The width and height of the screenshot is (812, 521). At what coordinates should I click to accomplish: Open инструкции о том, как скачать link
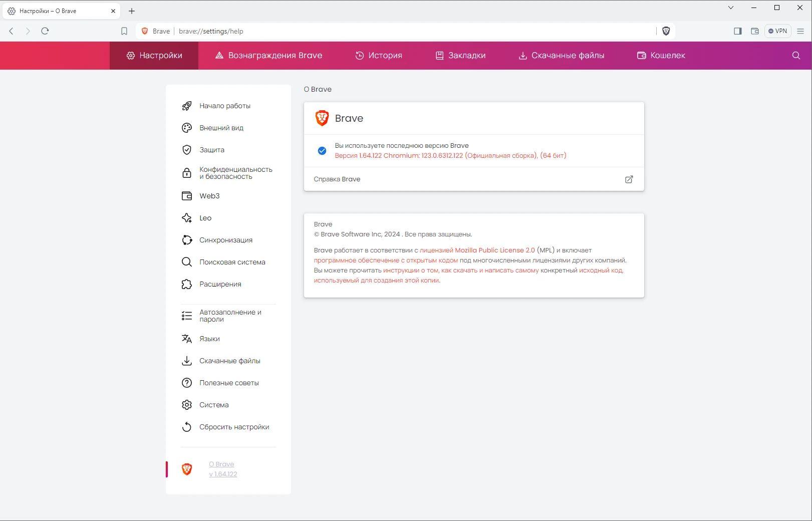(461, 271)
